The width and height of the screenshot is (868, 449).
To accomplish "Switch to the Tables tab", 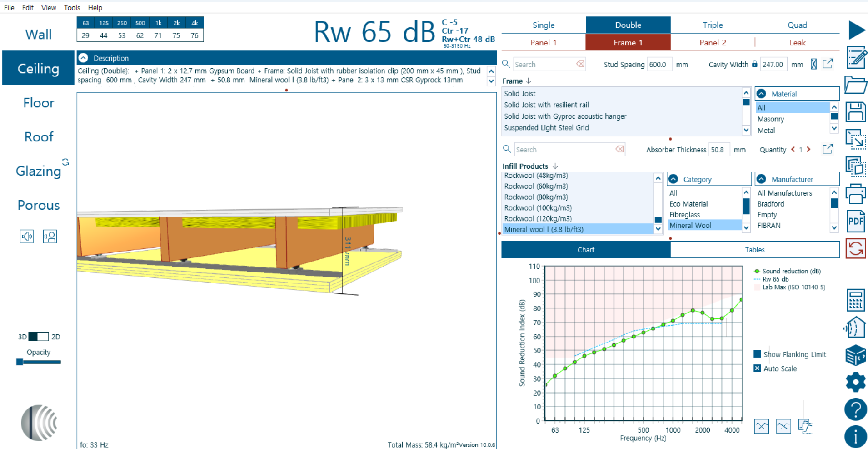I will click(754, 250).
